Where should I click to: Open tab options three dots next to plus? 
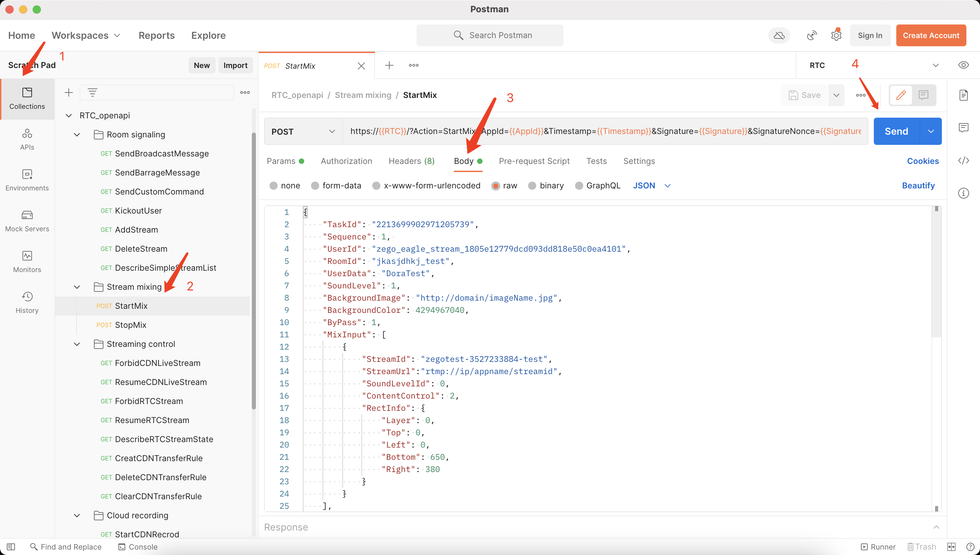point(413,65)
